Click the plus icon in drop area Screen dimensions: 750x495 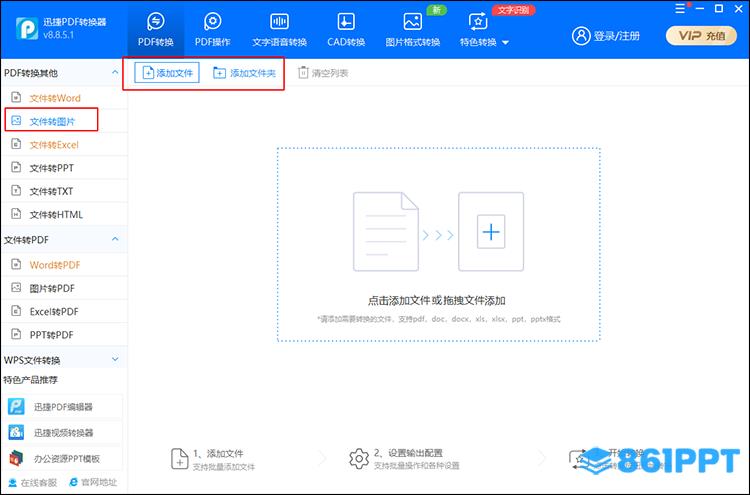490,233
